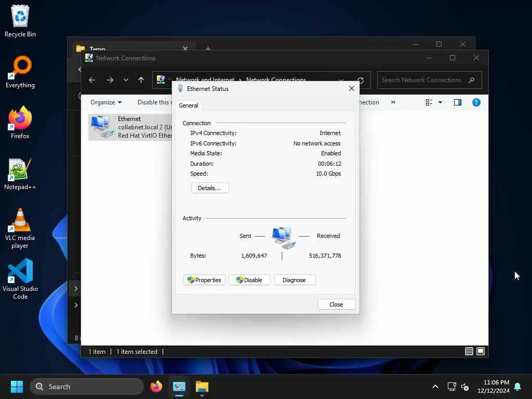Click the Disable button in Ethernet Status
The height and width of the screenshot is (399, 532).
point(249,280)
